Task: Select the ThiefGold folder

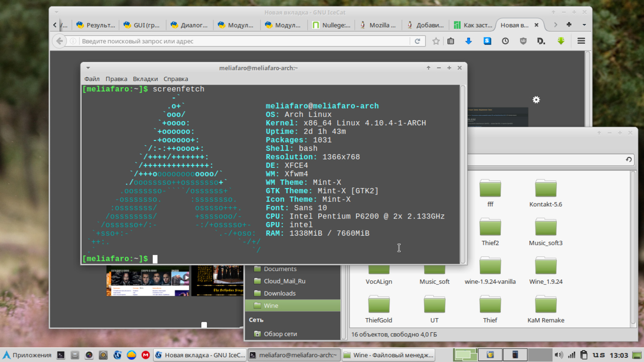Action: (x=379, y=309)
